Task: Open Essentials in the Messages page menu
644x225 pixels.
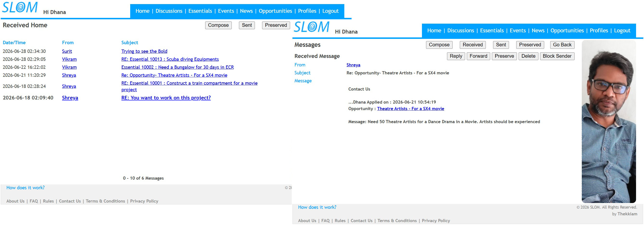Action: point(492,30)
